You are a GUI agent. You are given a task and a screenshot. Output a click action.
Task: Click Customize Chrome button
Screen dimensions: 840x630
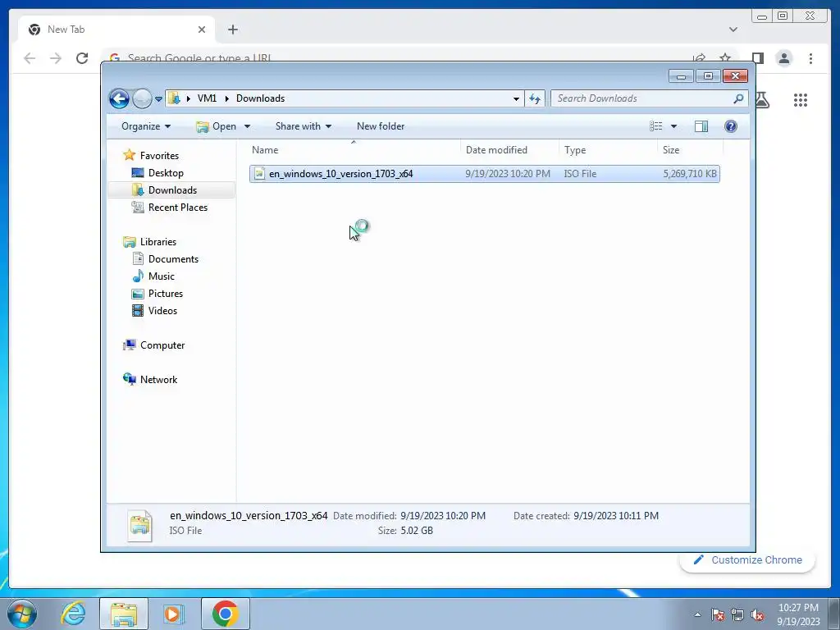click(747, 559)
